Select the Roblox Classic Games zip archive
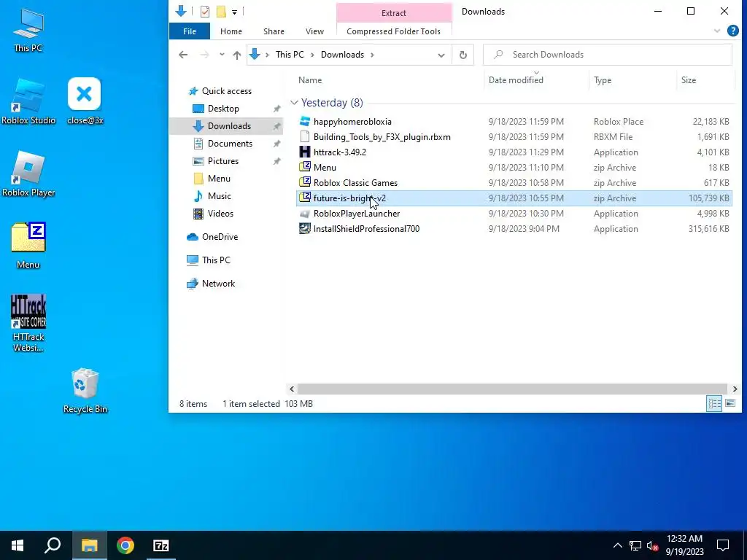 tap(514, 183)
